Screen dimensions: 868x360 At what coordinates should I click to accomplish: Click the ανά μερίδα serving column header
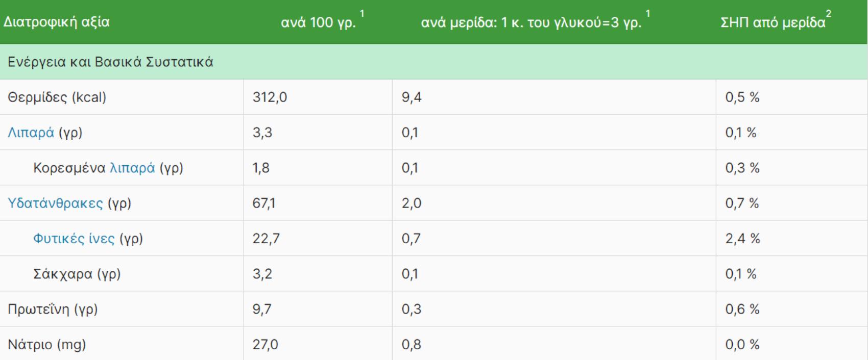tap(531, 22)
